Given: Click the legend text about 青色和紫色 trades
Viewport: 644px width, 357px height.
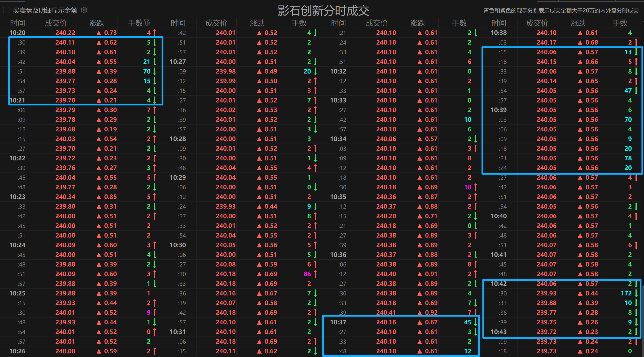Looking at the screenshot, I should click(561, 11).
